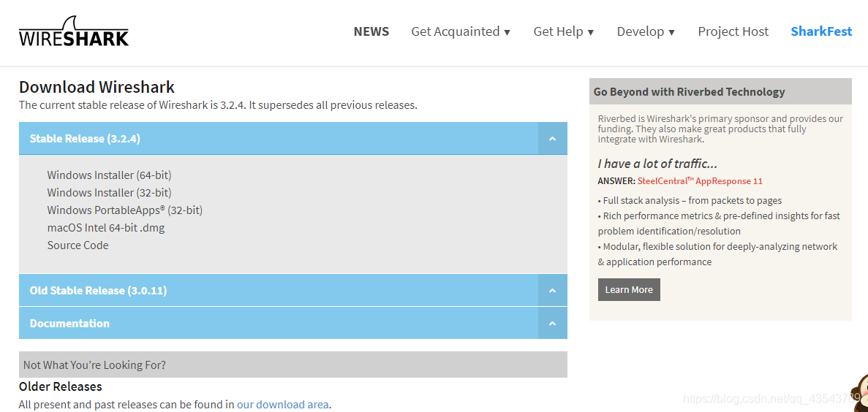
Task: Download the Source Code
Action: [x=78, y=245]
